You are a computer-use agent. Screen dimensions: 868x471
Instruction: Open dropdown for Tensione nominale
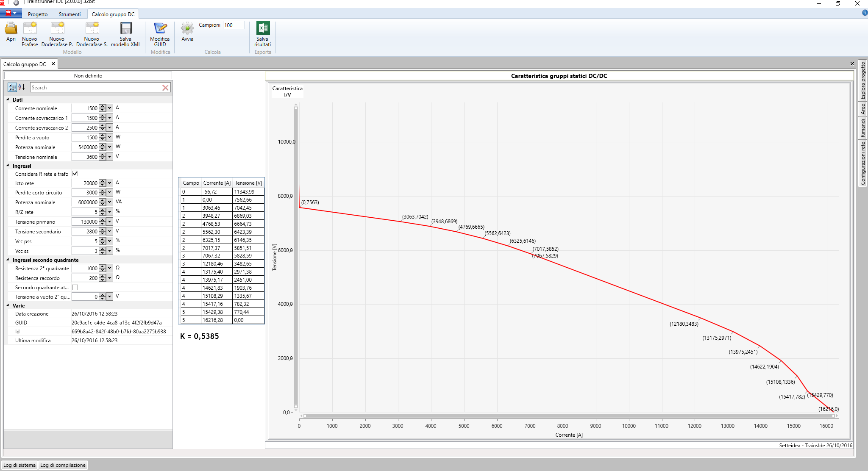(109, 157)
